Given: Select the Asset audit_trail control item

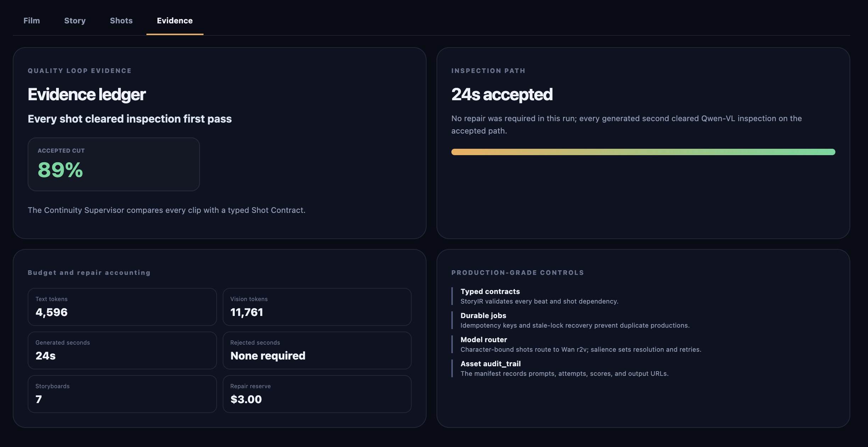Looking at the screenshot, I should point(560,368).
